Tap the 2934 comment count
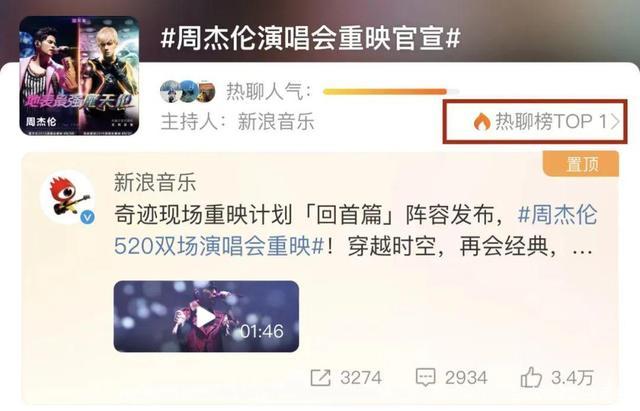This screenshot has width=640, height=411. tap(466, 378)
